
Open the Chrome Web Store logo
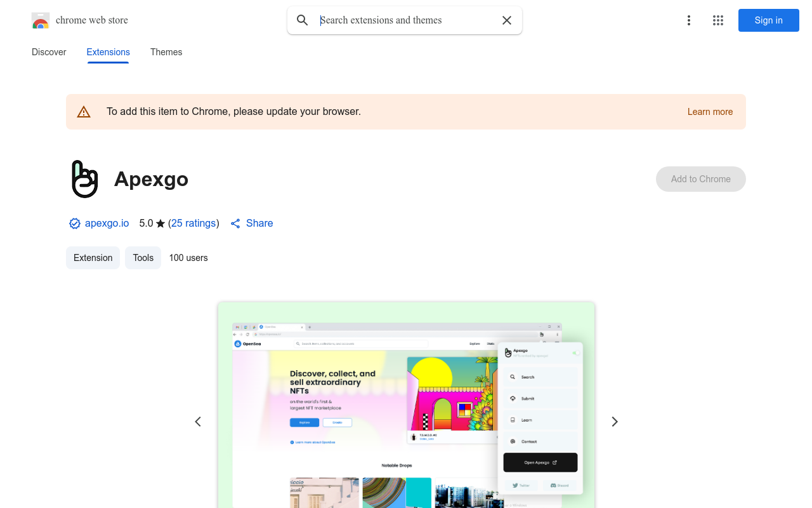point(41,20)
